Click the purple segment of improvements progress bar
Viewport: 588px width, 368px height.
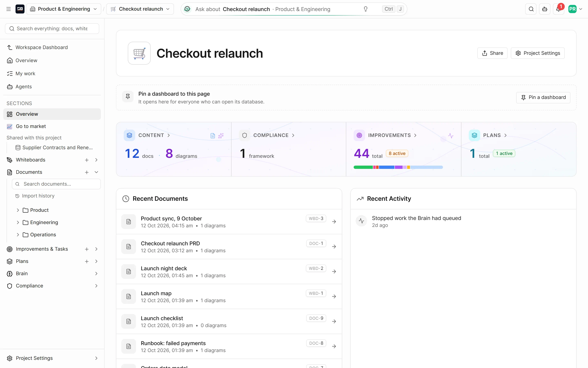click(399, 167)
